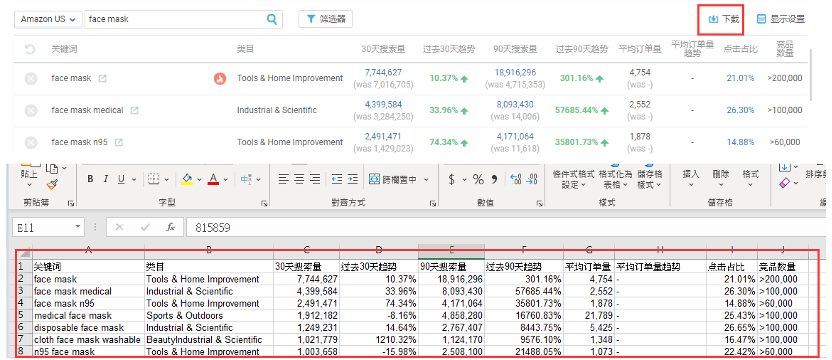
Task: Select column E header in Excel
Action: pos(452,251)
